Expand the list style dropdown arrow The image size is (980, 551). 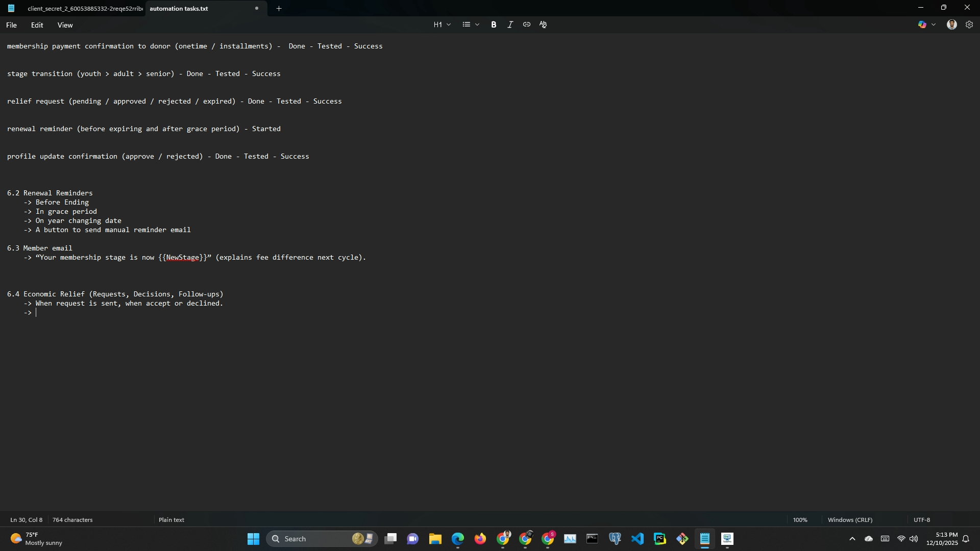pos(477,24)
